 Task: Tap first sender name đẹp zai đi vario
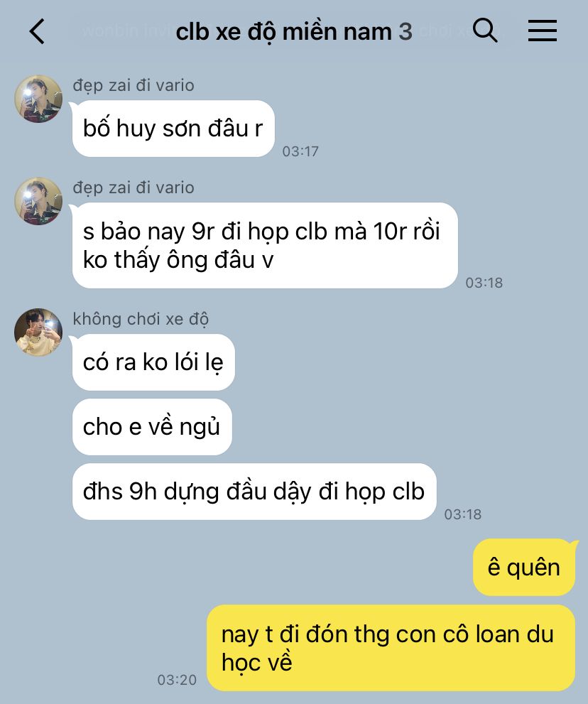tap(134, 85)
